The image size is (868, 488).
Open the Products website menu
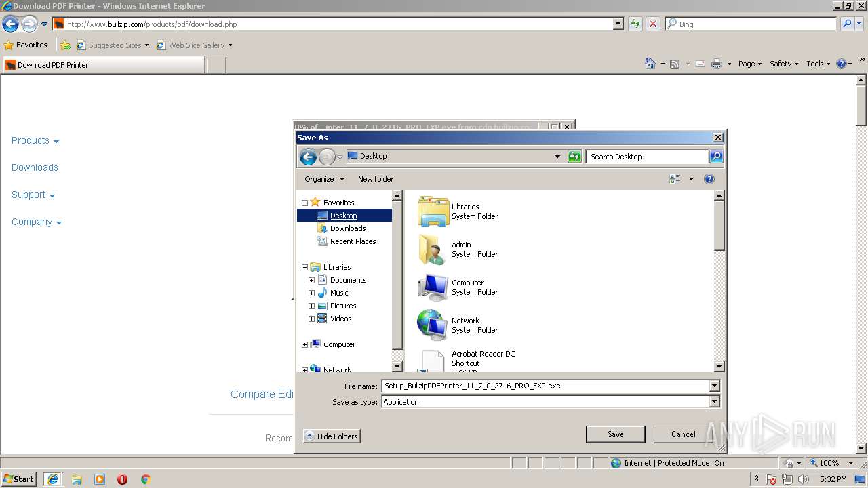click(x=35, y=140)
